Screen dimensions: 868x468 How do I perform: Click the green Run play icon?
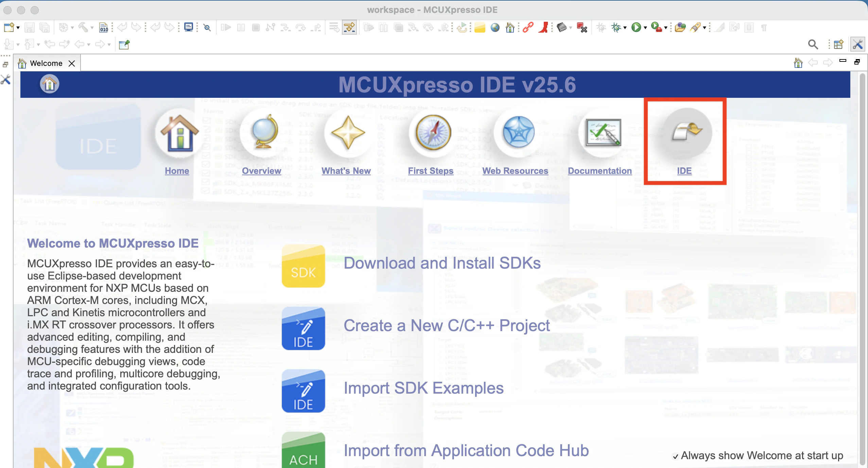[636, 27]
